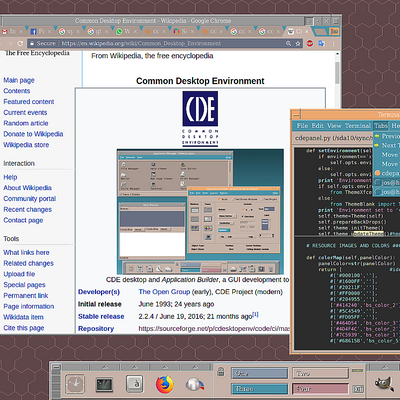The image size is (400, 400).
Task: Launch GIMP from the front panel
Action: coord(384,383)
